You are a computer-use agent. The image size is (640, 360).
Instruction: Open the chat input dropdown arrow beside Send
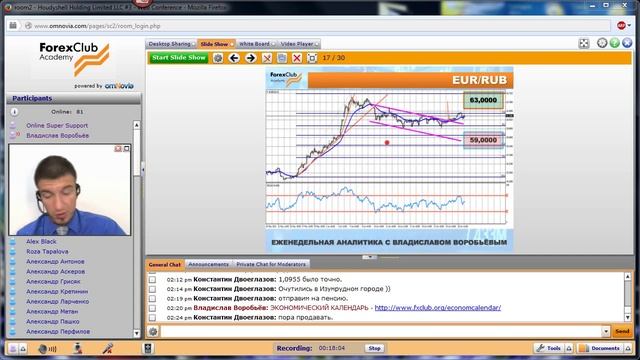tap(606, 331)
